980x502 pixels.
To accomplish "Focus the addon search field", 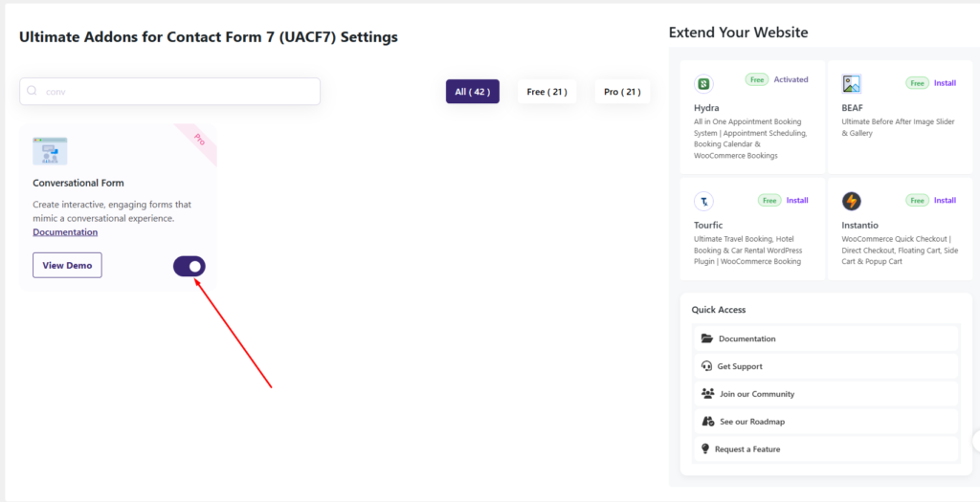I will pyautogui.click(x=170, y=91).
